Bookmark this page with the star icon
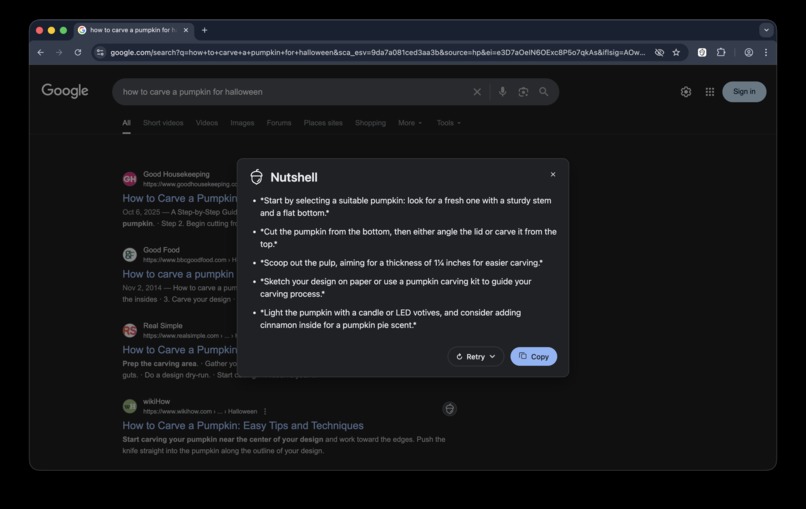The width and height of the screenshot is (806, 509). (676, 52)
